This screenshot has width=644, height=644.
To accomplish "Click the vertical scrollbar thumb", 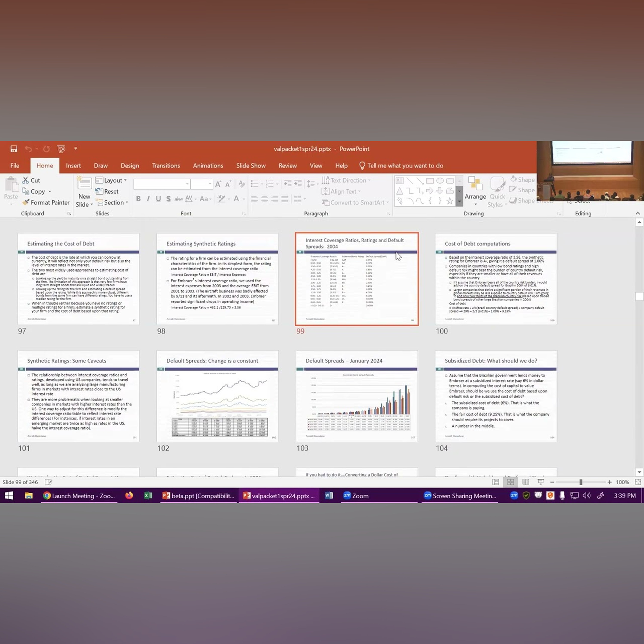I will click(639, 296).
